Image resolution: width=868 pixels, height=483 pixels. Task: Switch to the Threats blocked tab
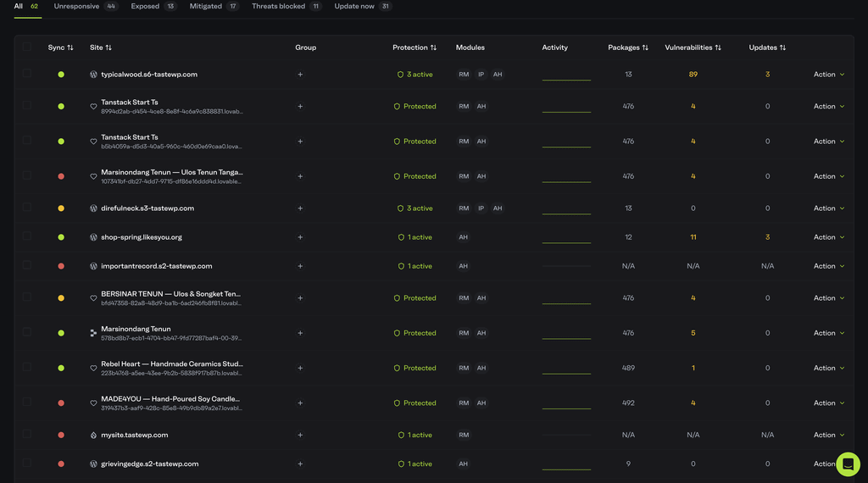(287, 7)
